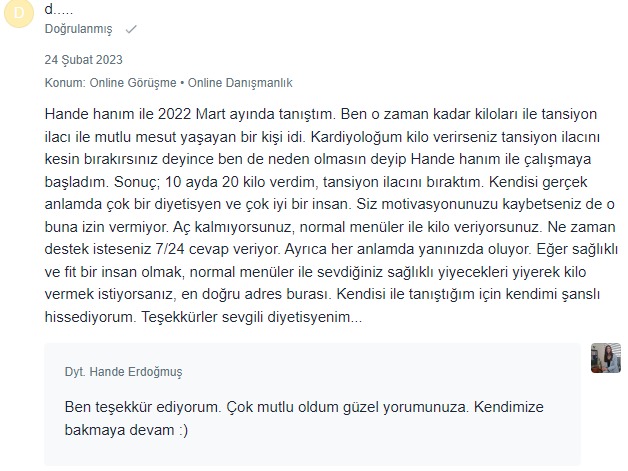
Task: Click the review date '24 Şubat 2023'
Action: 83,60
